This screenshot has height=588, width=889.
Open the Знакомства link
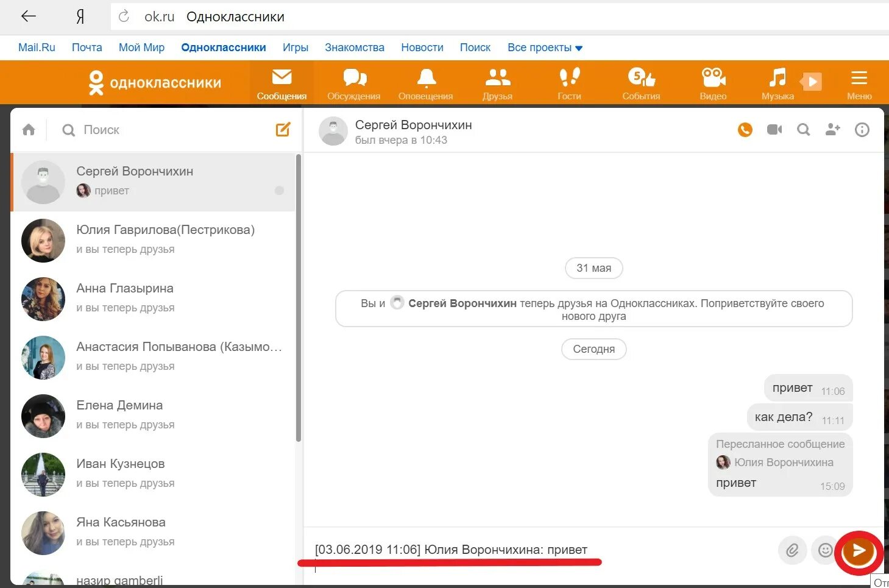355,48
